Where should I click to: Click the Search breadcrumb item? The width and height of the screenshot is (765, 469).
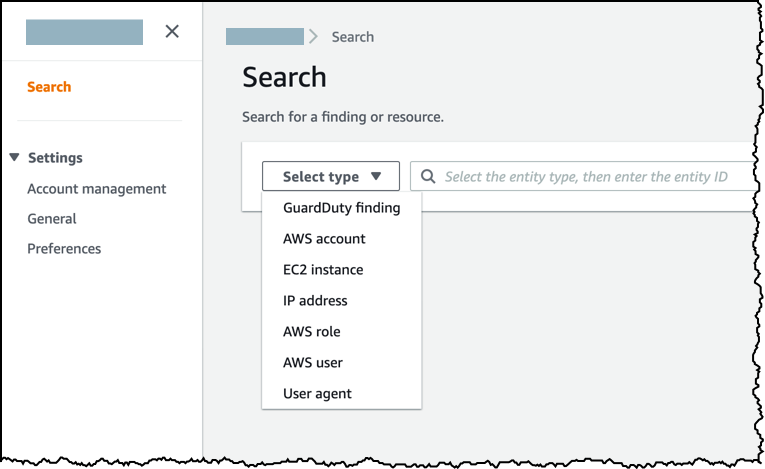pyautogui.click(x=352, y=37)
